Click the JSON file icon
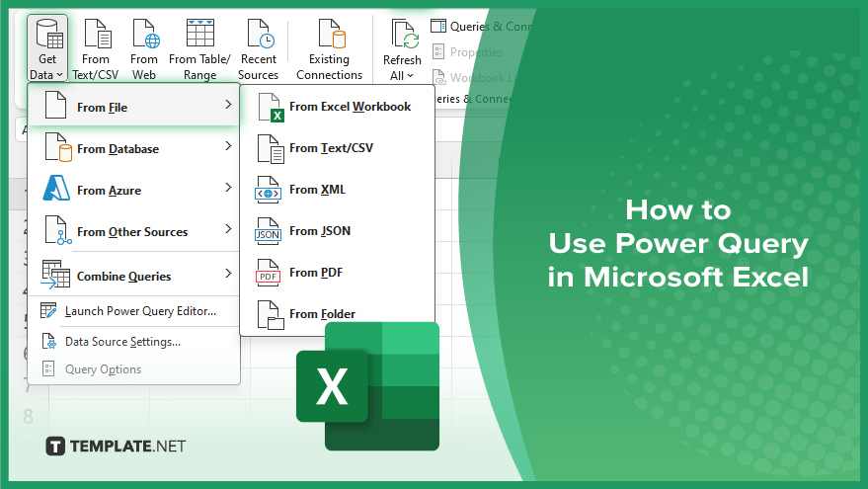The height and width of the screenshot is (489, 868). click(x=268, y=231)
